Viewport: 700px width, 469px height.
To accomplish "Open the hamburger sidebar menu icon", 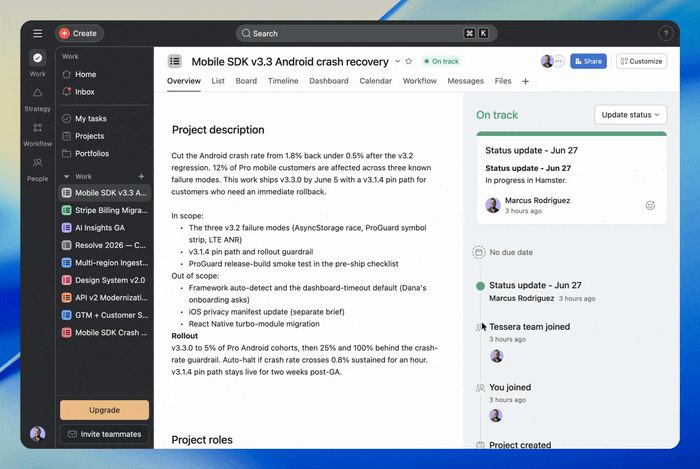I will tap(38, 33).
